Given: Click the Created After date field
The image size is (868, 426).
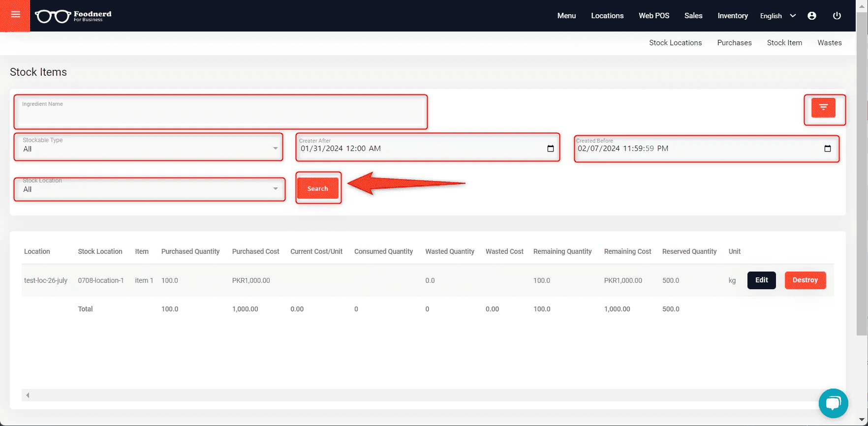Looking at the screenshot, I should (x=428, y=147).
